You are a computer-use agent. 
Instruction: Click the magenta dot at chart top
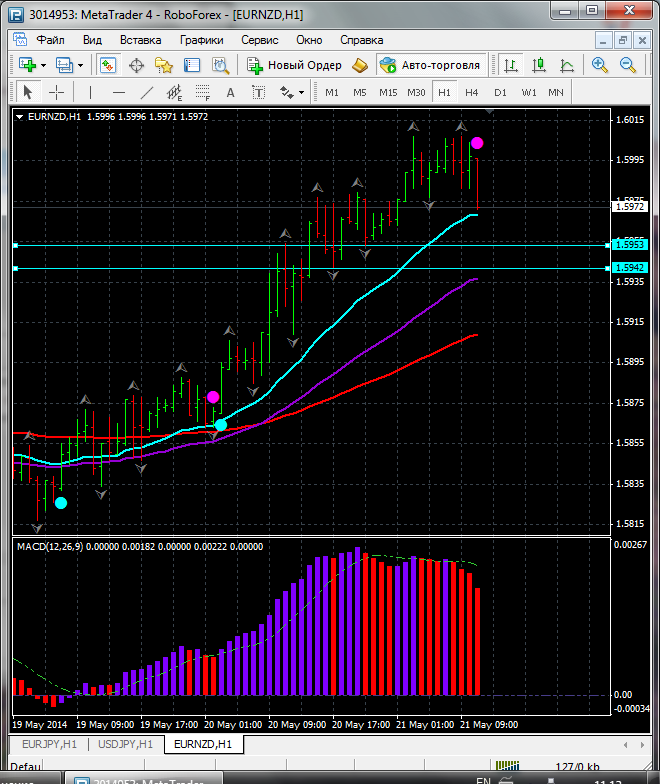pyautogui.click(x=477, y=143)
